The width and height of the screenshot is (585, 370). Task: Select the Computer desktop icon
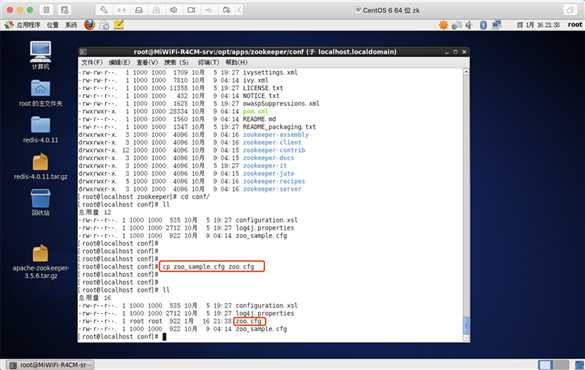click(x=41, y=55)
